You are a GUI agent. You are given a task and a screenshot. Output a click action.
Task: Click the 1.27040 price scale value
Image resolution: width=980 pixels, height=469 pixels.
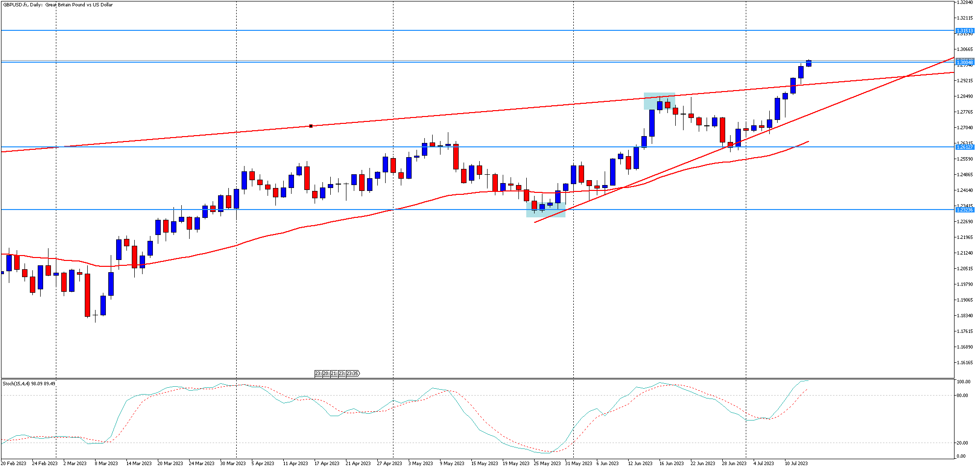965,128
